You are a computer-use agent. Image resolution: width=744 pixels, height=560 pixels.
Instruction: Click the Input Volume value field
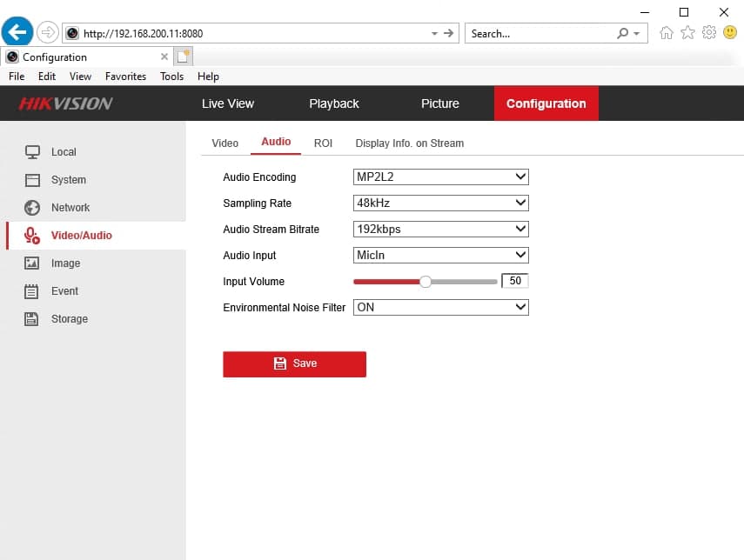(x=515, y=282)
